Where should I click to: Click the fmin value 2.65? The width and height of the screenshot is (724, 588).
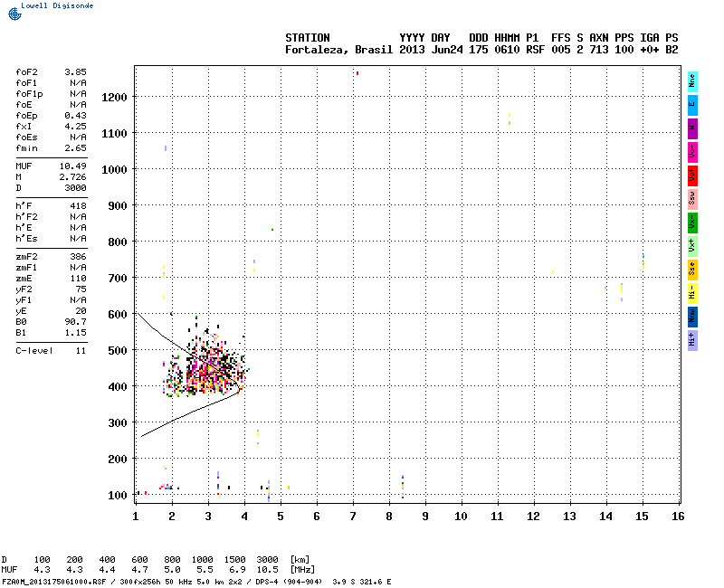(x=75, y=148)
